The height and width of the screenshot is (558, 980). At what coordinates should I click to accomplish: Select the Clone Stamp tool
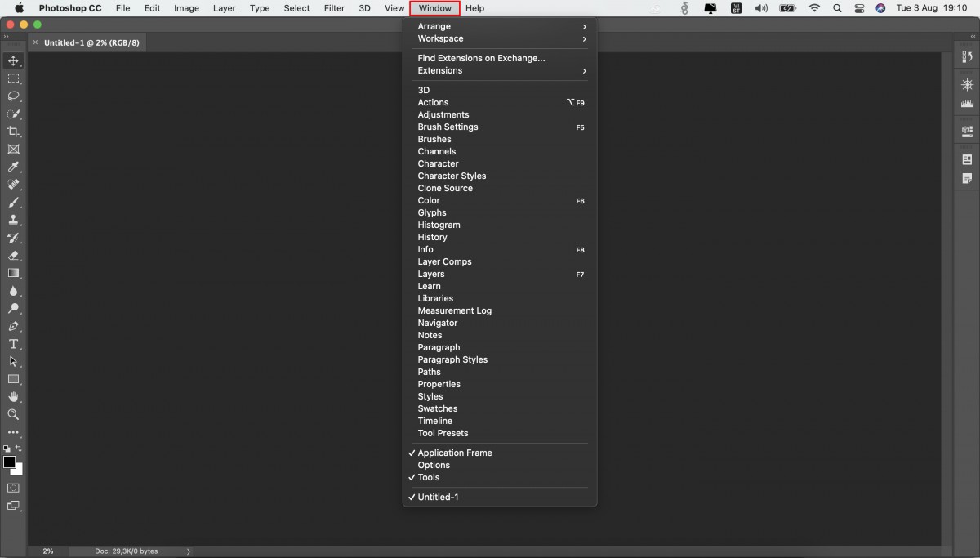13,221
